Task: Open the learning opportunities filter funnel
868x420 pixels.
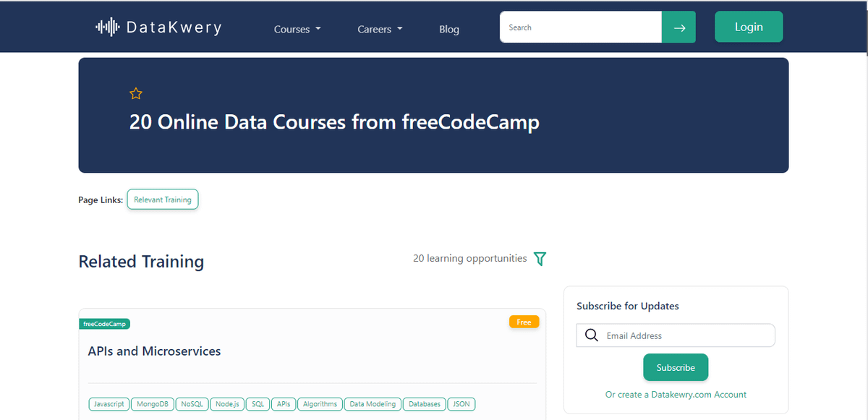Action: click(x=540, y=259)
